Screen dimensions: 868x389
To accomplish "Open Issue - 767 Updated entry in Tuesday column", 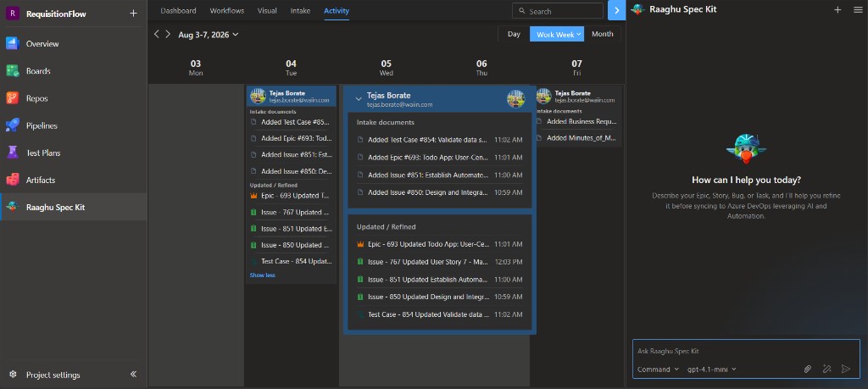I will [x=291, y=212].
